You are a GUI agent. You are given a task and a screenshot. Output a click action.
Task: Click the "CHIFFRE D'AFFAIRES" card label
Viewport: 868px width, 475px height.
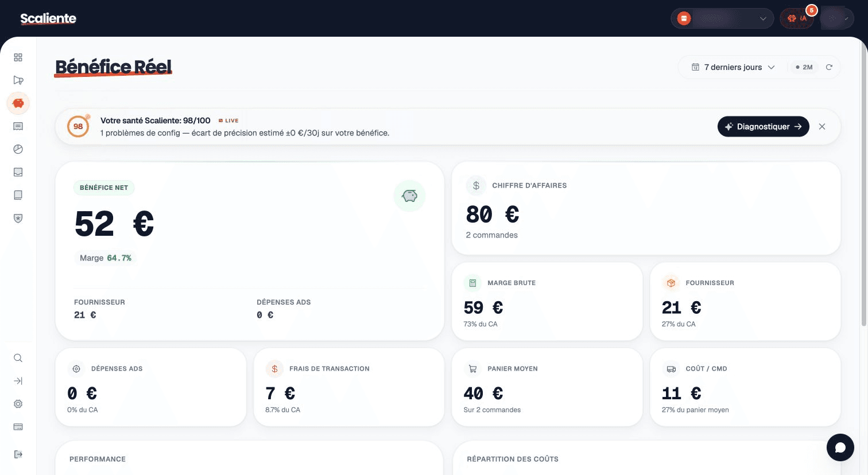click(x=529, y=185)
